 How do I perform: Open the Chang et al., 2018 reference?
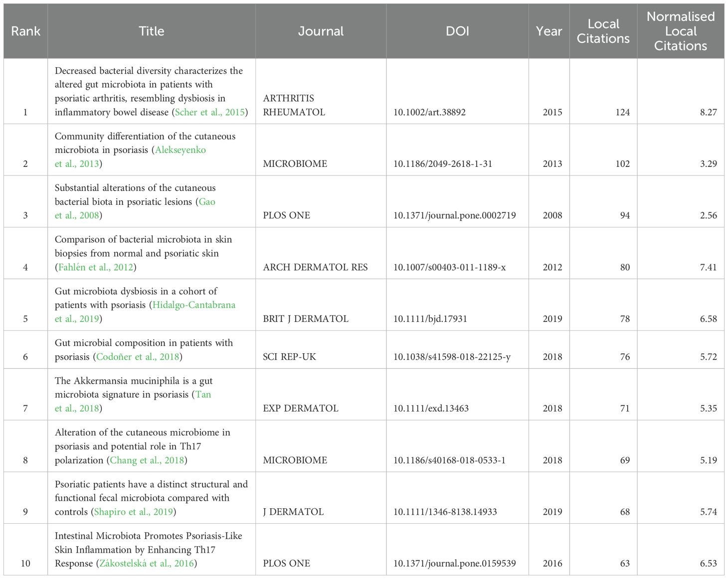tap(147, 460)
